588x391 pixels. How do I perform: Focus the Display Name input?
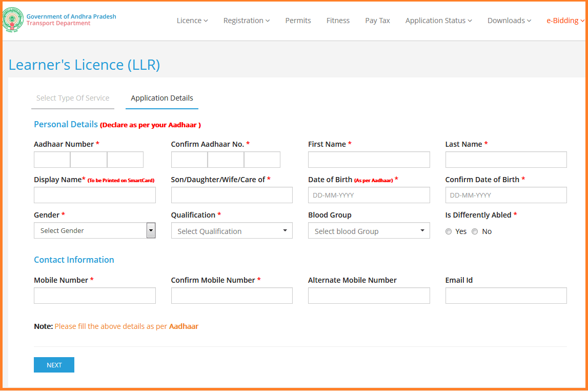(95, 195)
